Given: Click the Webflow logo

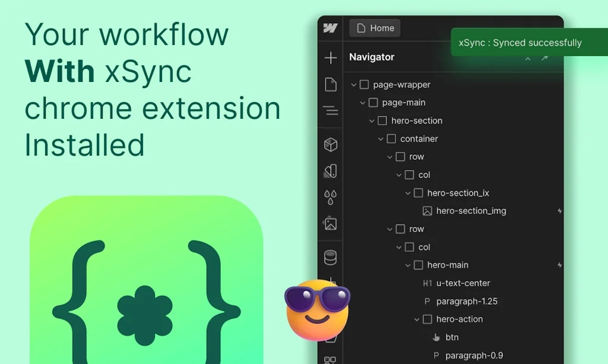Looking at the screenshot, I should [x=331, y=27].
